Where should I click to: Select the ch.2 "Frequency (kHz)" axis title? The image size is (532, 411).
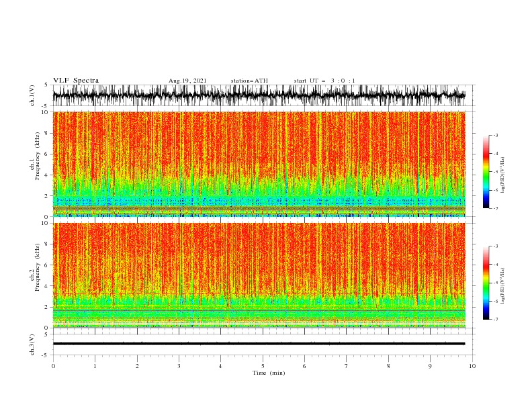tap(38, 267)
